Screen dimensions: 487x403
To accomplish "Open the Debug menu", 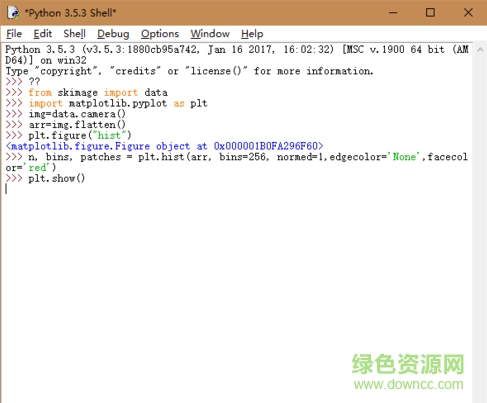I will tap(113, 34).
